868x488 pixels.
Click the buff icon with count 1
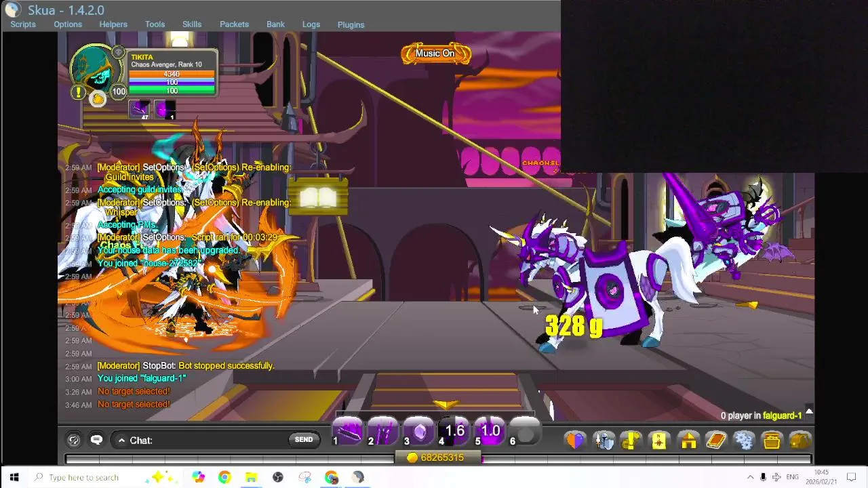(x=164, y=109)
